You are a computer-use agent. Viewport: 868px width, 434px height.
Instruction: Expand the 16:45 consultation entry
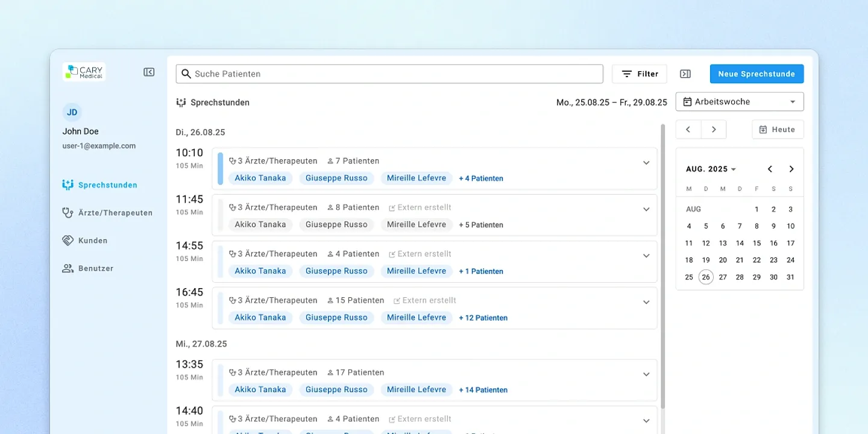point(646,302)
